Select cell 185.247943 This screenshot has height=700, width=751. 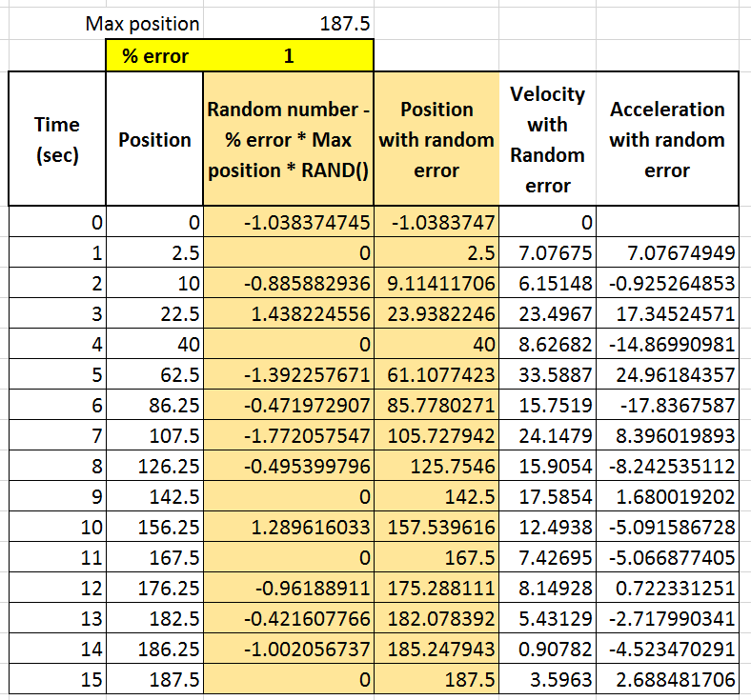coord(436,649)
